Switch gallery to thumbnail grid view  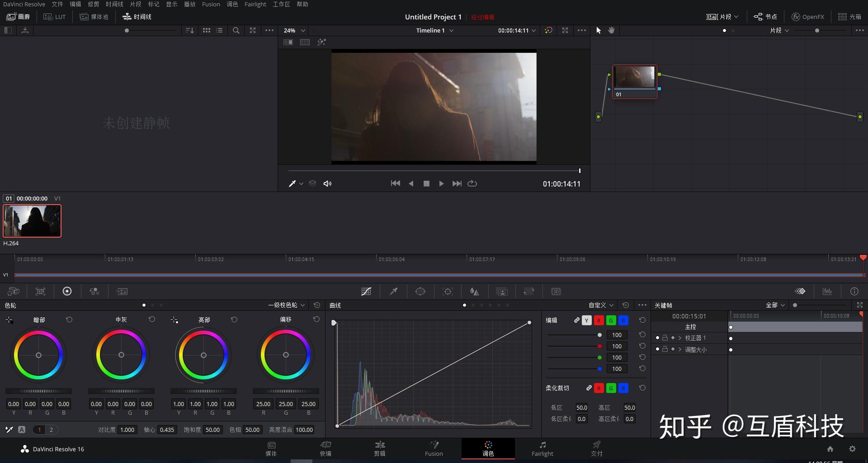pos(207,30)
